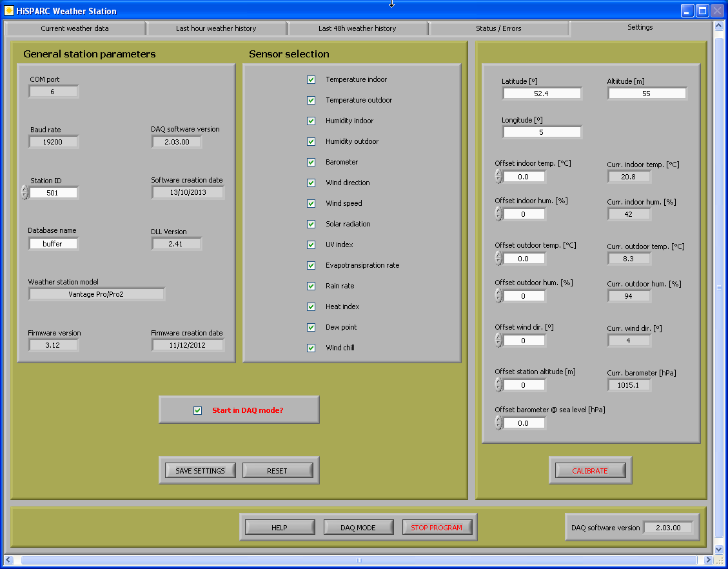Image resolution: width=728 pixels, height=569 pixels.
Task: Click the SAVE SETTINGS button
Action: (x=200, y=470)
